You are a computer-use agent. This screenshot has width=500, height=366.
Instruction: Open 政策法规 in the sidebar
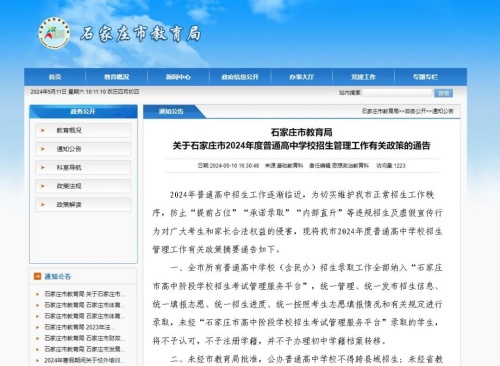83,186
